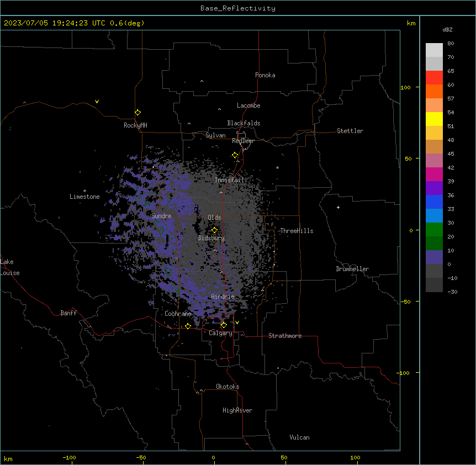
Task: Click the Blackfalds label
Action: [244, 123]
